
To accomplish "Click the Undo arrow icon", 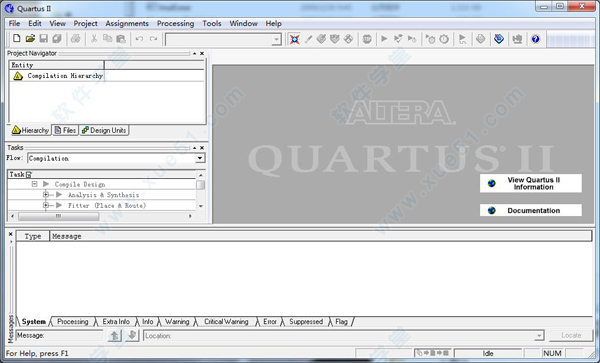I will click(x=139, y=39).
